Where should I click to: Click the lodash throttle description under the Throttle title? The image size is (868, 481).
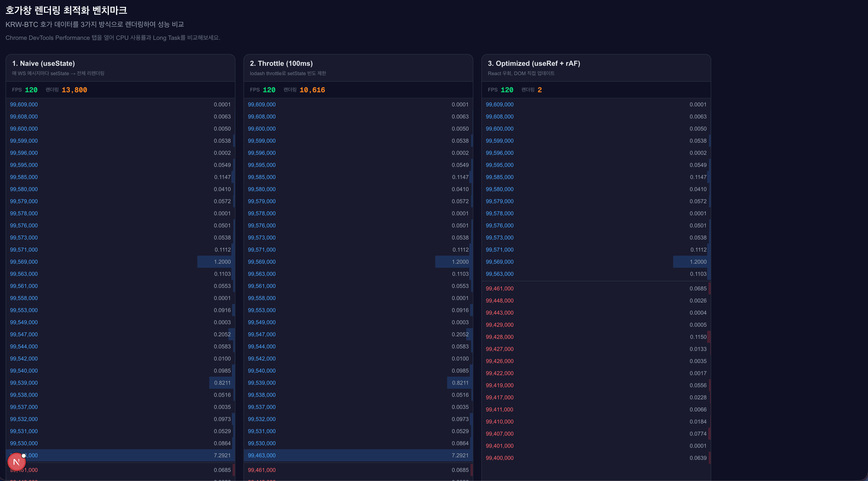(288, 73)
